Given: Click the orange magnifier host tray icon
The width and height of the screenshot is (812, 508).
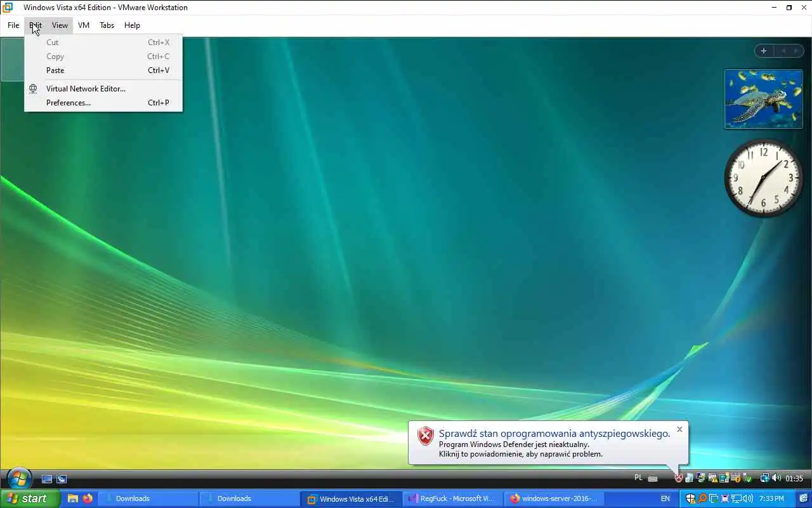Looking at the screenshot, I should click(702, 498).
